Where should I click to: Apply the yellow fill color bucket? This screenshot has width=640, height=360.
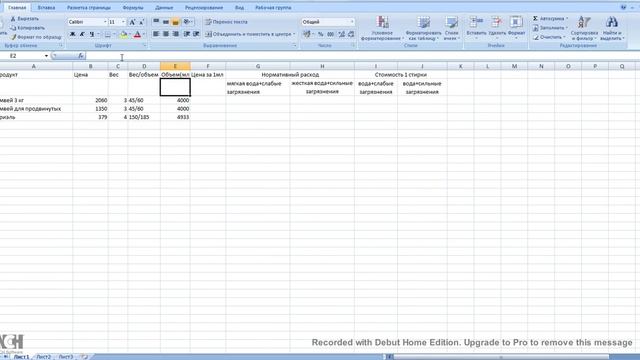pos(123,35)
